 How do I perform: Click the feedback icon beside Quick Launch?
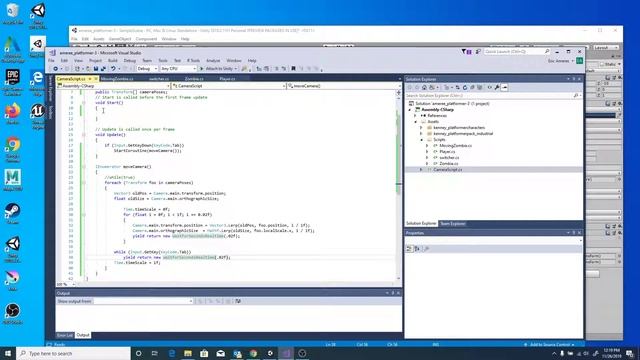click(x=478, y=52)
